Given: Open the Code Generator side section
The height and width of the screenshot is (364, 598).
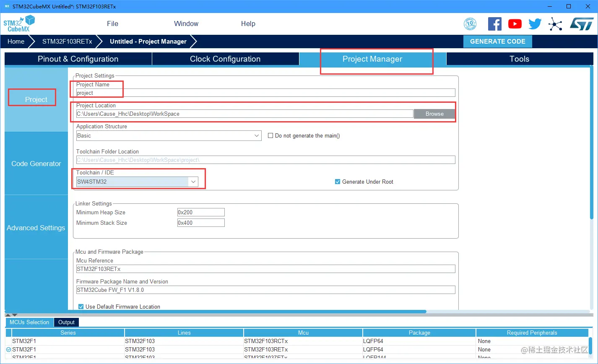Looking at the screenshot, I should tap(36, 164).
